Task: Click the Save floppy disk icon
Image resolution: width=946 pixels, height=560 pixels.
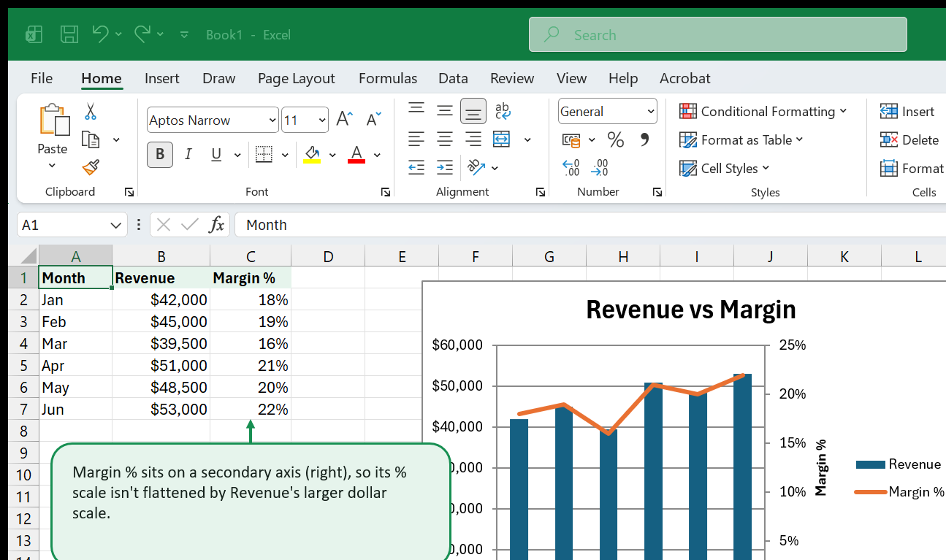Action: click(x=69, y=34)
